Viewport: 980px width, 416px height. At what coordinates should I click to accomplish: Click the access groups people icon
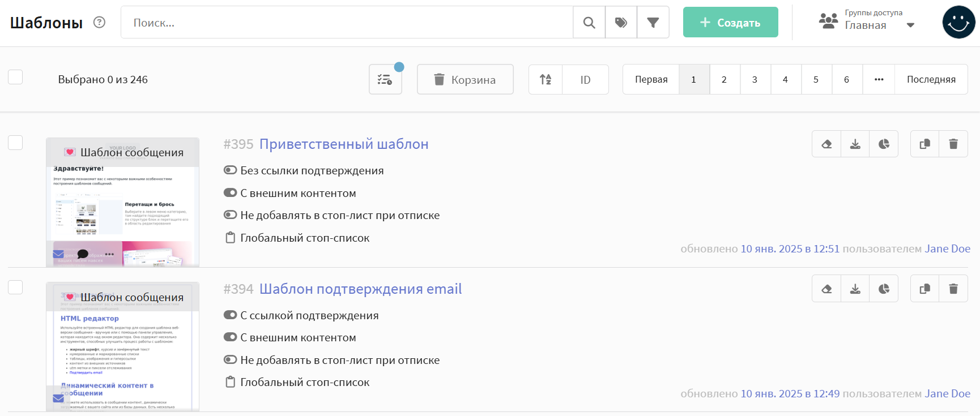[828, 22]
